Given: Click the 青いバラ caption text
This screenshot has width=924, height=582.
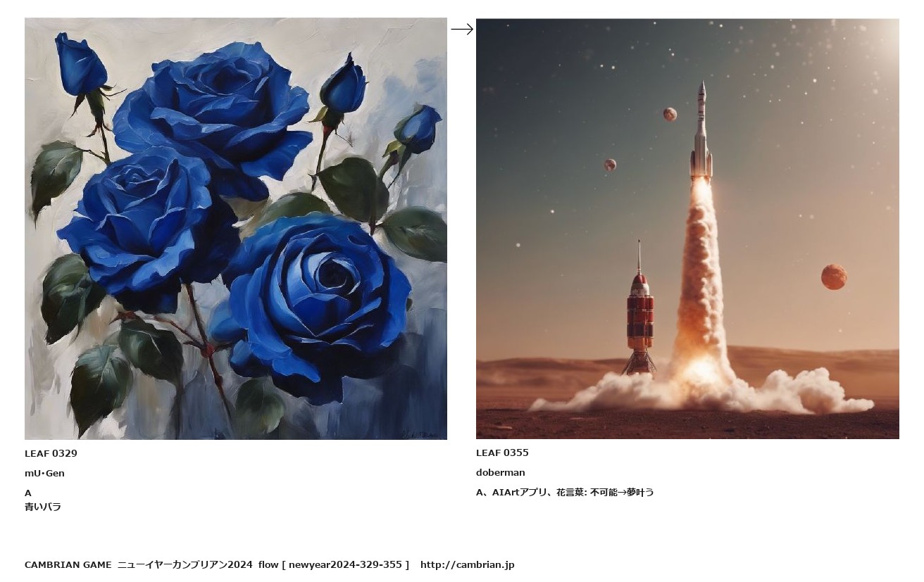Looking at the screenshot, I should 43,507.
